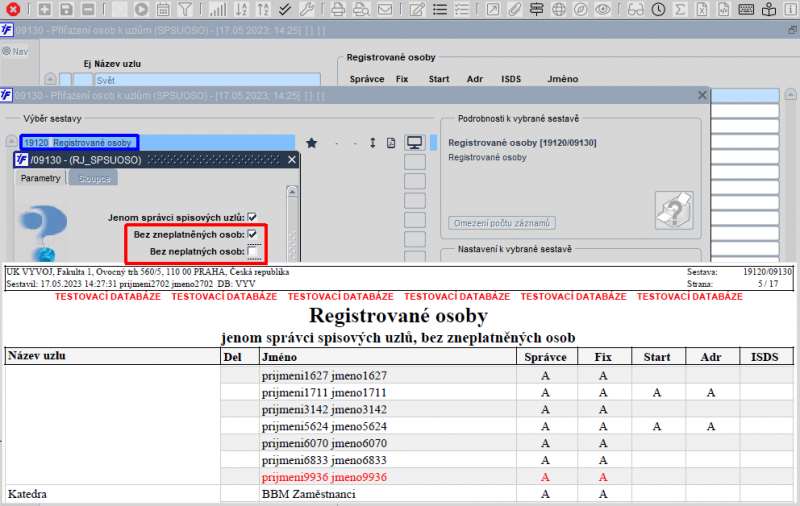Click the bulleted list icon
800x506 pixels.
coord(440,9)
